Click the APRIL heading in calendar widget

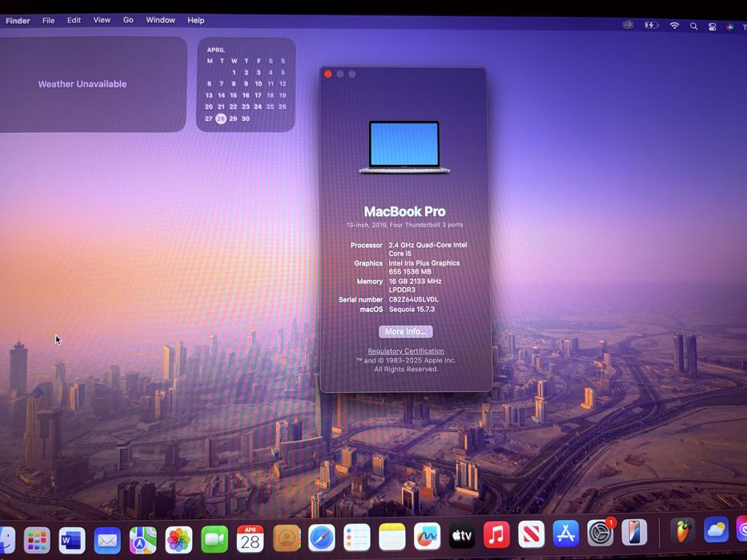(216, 50)
